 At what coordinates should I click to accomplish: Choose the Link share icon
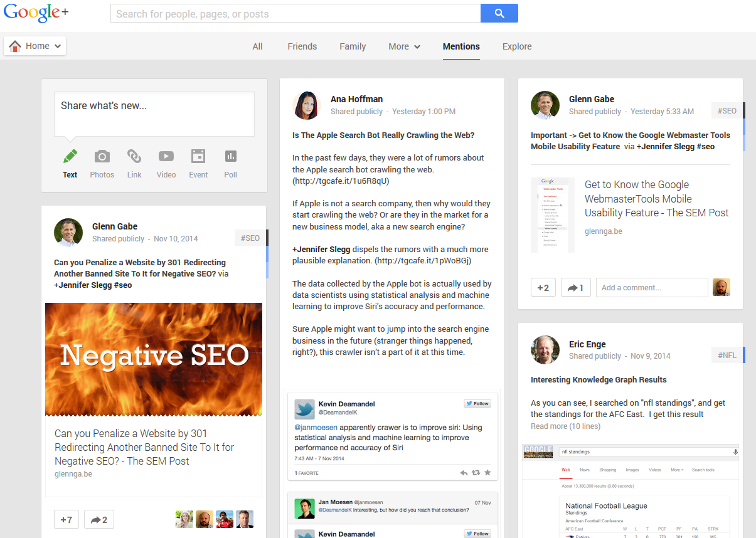click(x=134, y=157)
